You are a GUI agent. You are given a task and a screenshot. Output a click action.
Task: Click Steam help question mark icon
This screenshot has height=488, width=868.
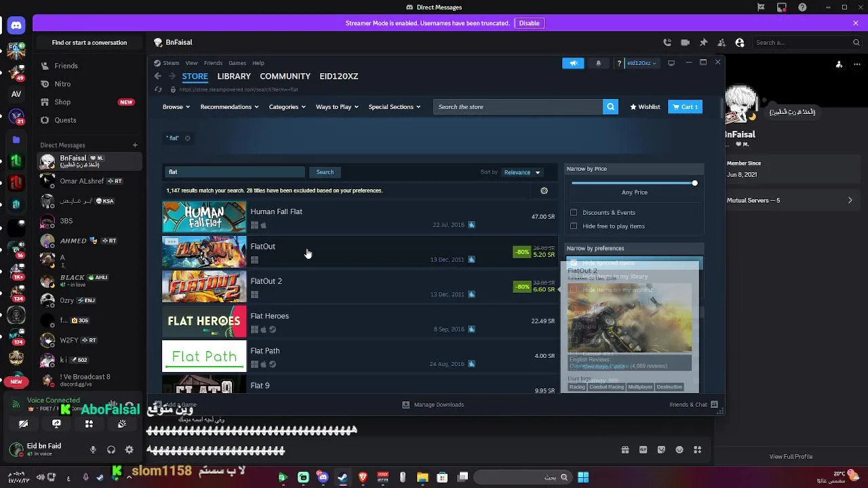click(618, 63)
